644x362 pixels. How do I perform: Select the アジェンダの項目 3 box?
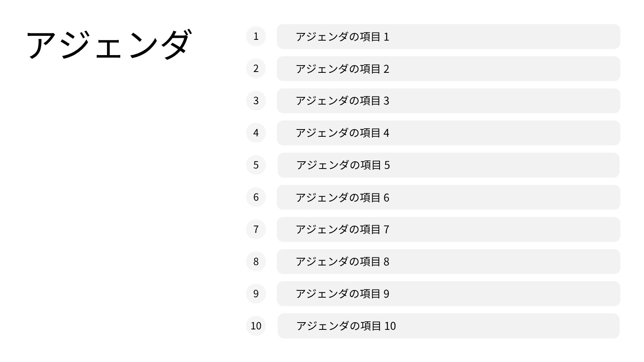tap(448, 101)
